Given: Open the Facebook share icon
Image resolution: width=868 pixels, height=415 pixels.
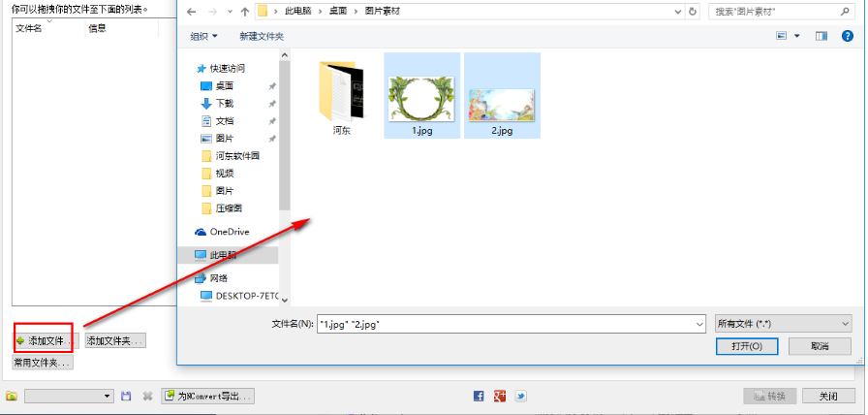Looking at the screenshot, I should tap(479, 397).
